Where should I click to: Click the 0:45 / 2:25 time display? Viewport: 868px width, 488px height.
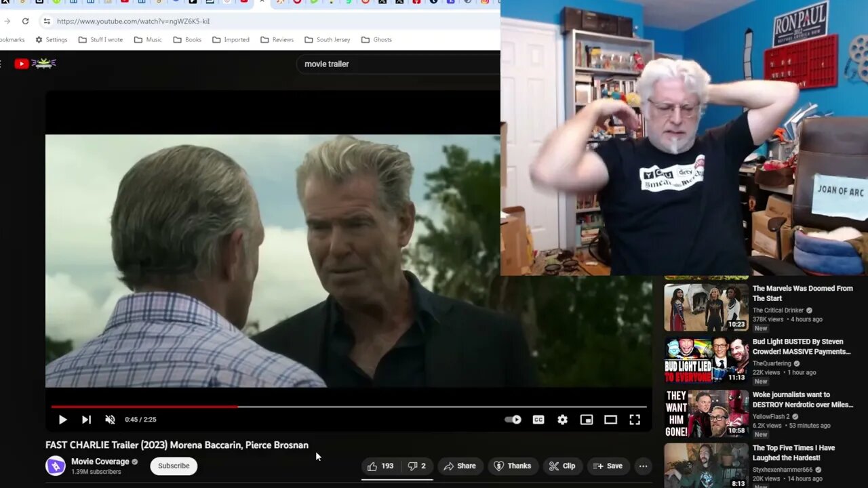pyautogui.click(x=140, y=420)
